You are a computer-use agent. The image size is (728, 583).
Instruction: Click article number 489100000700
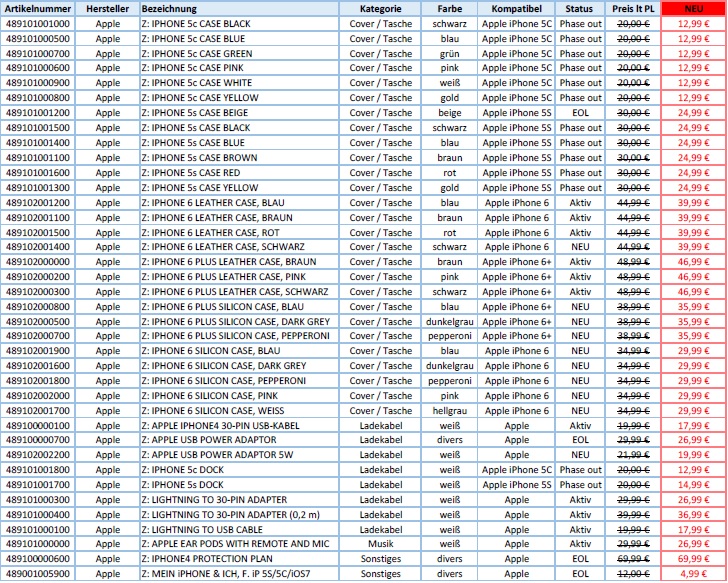(38, 440)
